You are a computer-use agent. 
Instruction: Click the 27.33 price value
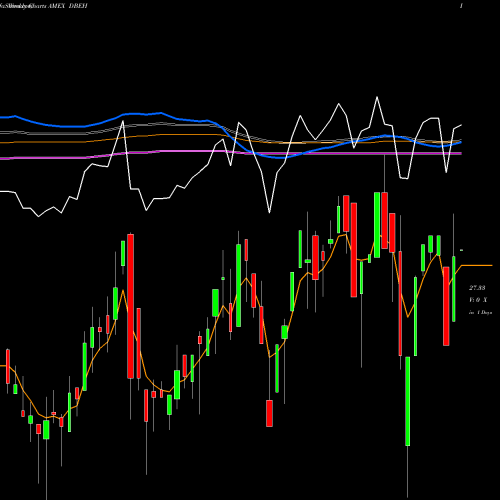coord(477,288)
